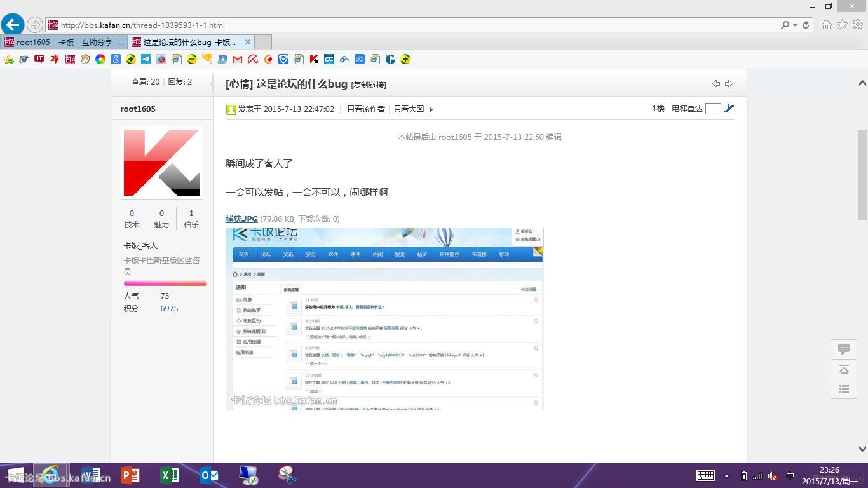Viewport: 868px width, 488px height.
Task: Click the 电梯直达 floor number input
Action: [x=714, y=109]
